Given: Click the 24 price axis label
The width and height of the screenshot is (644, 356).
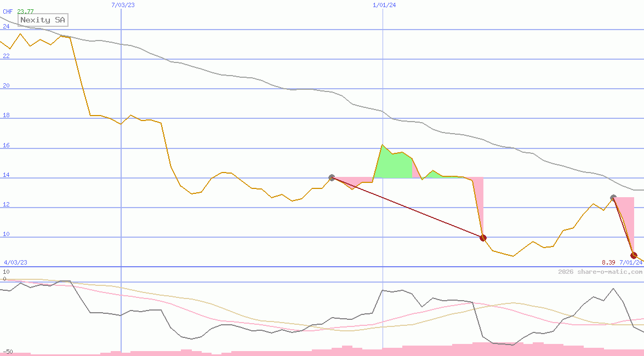Looking at the screenshot, I should [x=6, y=26].
